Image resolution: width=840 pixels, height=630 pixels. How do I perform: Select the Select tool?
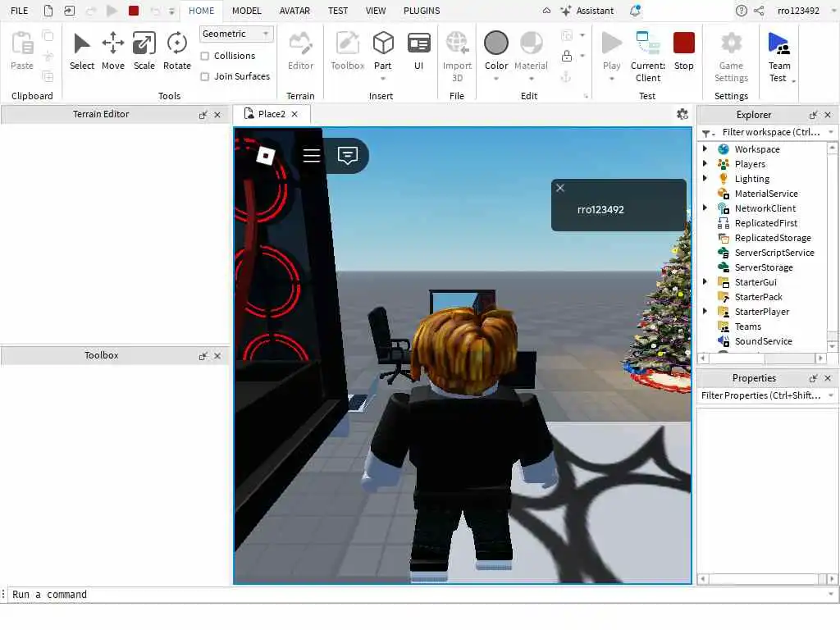[81, 52]
